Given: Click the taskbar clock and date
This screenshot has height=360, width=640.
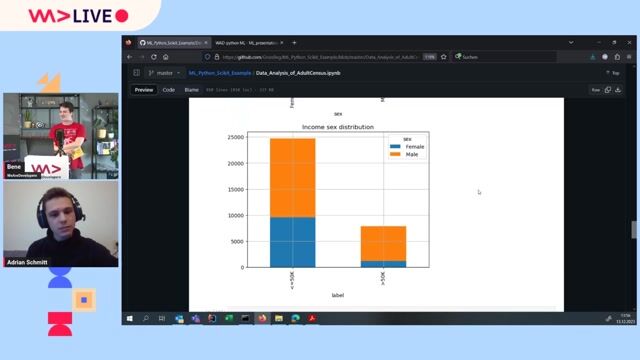Looking at the screenshot, I should point(626,318).
